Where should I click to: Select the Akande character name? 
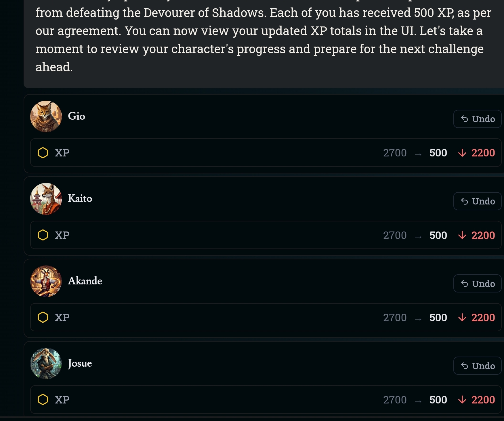(x=85, y=281)
